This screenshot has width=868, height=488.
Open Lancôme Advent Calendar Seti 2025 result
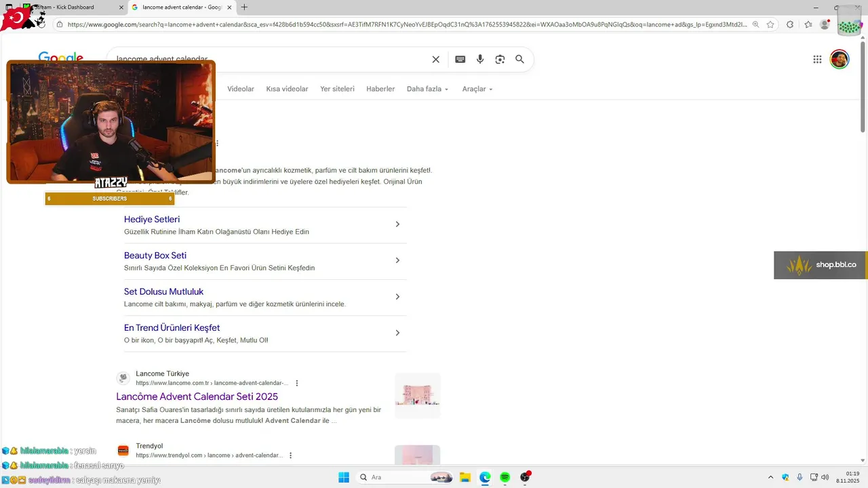(197, 396)
